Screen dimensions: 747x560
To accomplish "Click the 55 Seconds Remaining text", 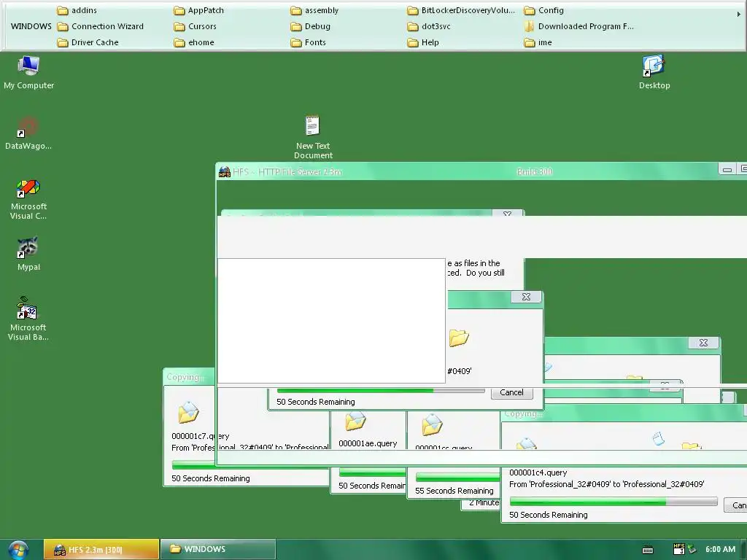I will tap(454, 491).
